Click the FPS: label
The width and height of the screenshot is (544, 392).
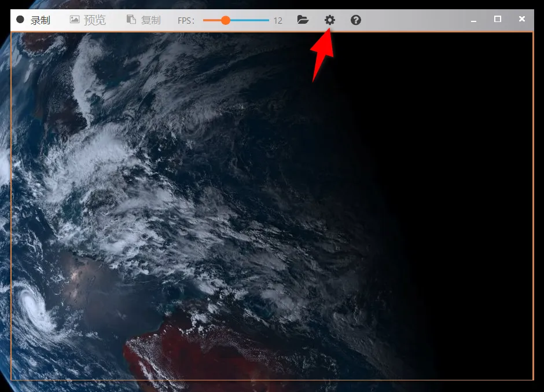point(186,21)
